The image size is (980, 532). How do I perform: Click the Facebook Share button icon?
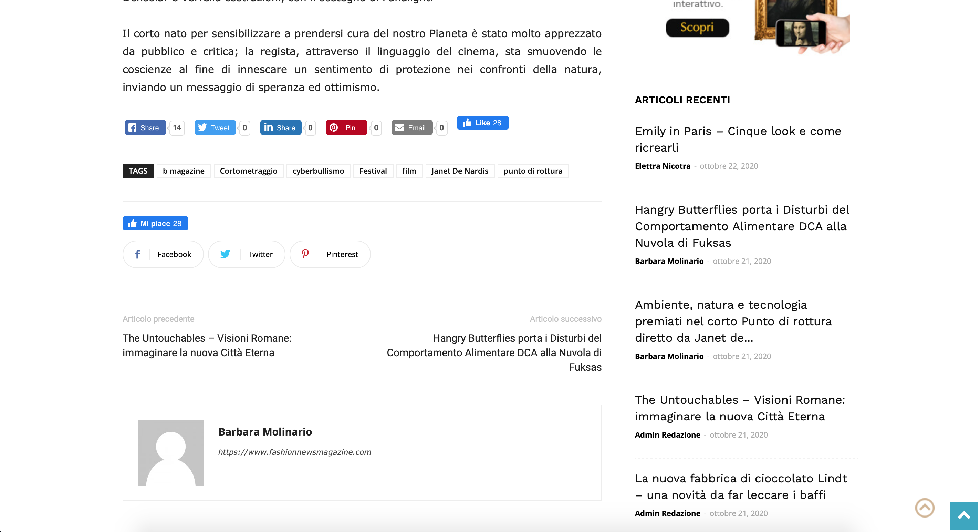pyautogui.click(x=132, y=127)
